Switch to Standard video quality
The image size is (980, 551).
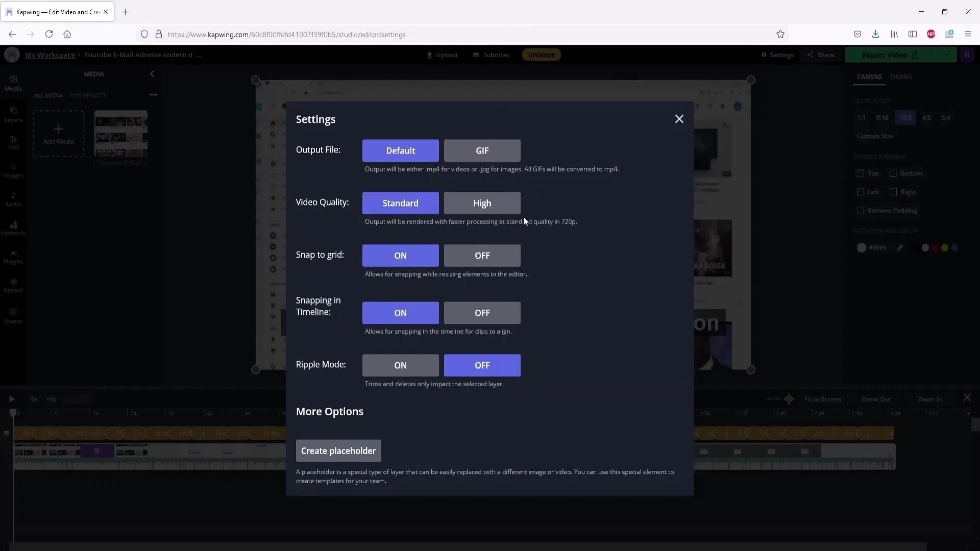coord(401,203)
